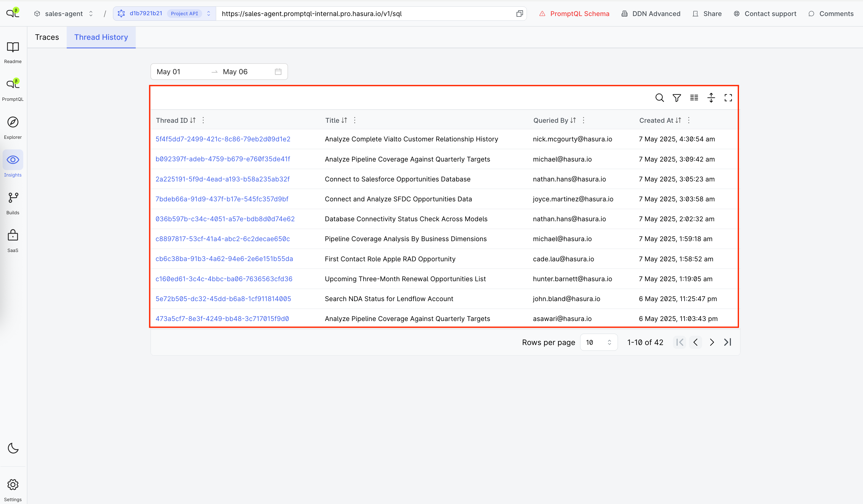Click DDN Advanced button
This screenshot has height=504, width=863.
(651, 14)
